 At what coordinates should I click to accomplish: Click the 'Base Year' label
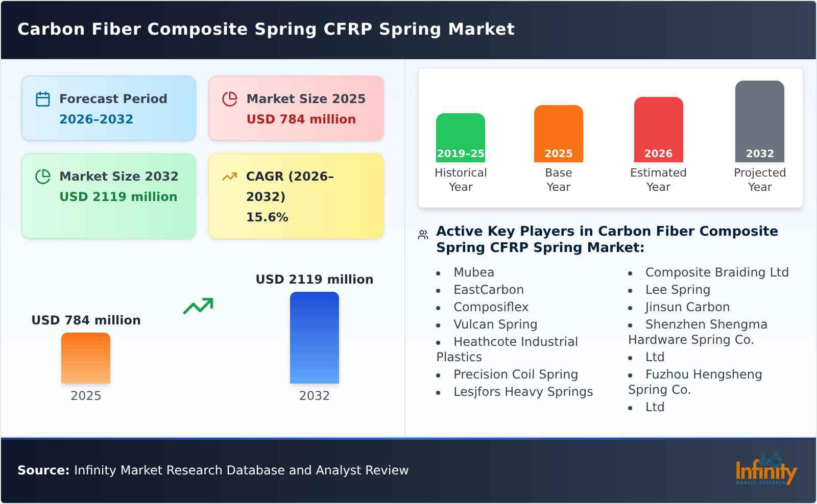click(559, 180)
